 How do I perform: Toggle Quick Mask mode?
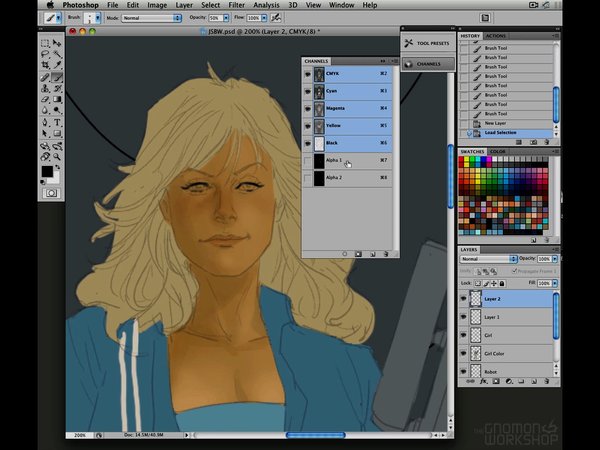tap(51, 193)
